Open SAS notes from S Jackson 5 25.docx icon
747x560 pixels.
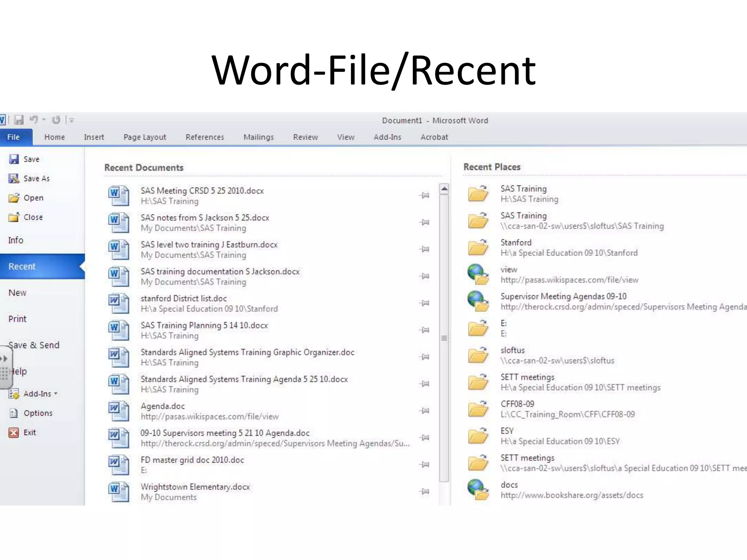click(x=119, y=222)
